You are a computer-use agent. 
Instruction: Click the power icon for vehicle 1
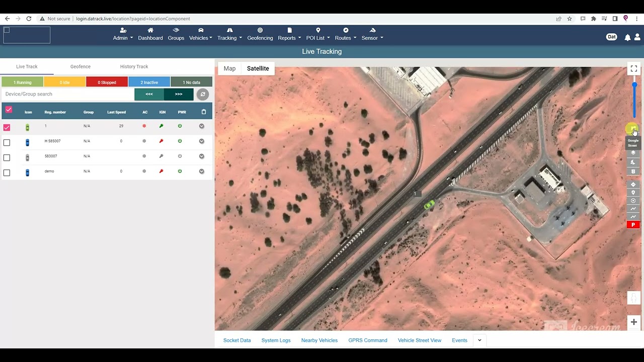[180, 126]
